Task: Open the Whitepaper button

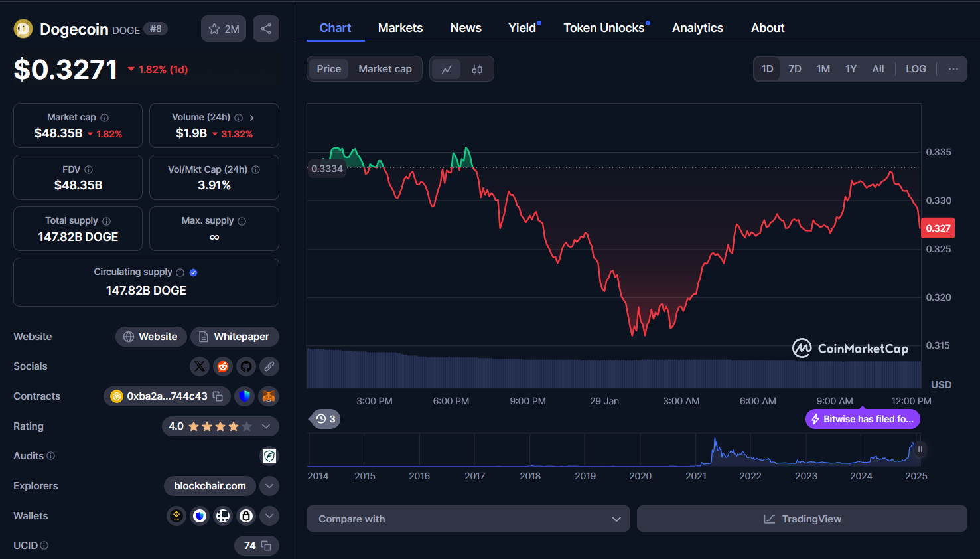Action: (x=234, y=336)
